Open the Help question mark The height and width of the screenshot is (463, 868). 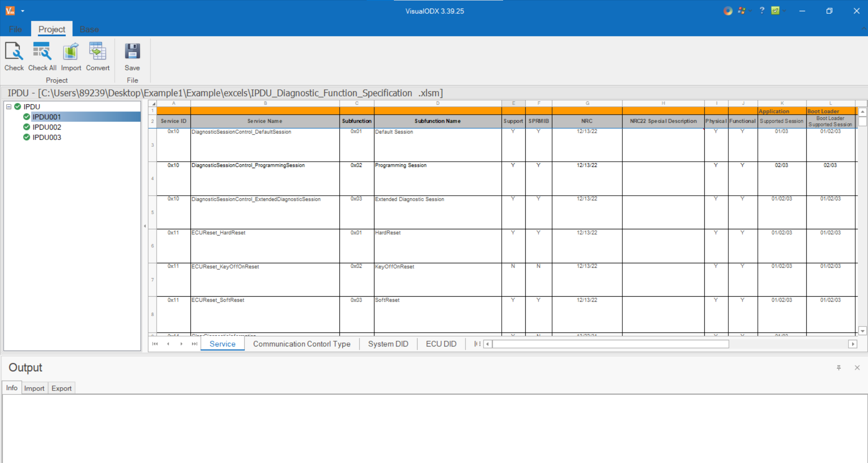pyautogui.click(x=762, y=10)
